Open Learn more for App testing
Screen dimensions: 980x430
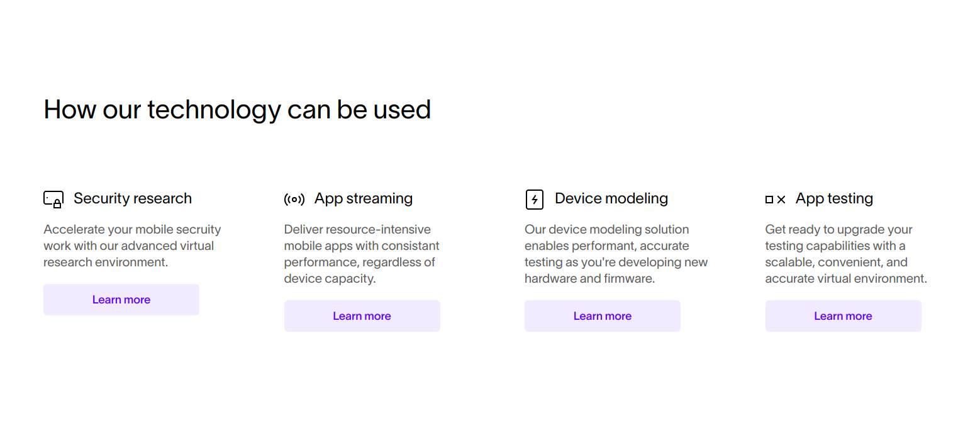pos(843,316)
